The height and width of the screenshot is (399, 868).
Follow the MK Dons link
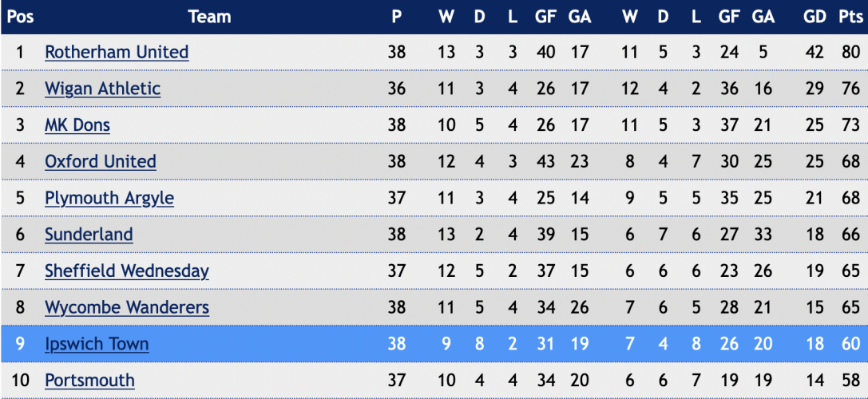[77, 125]
